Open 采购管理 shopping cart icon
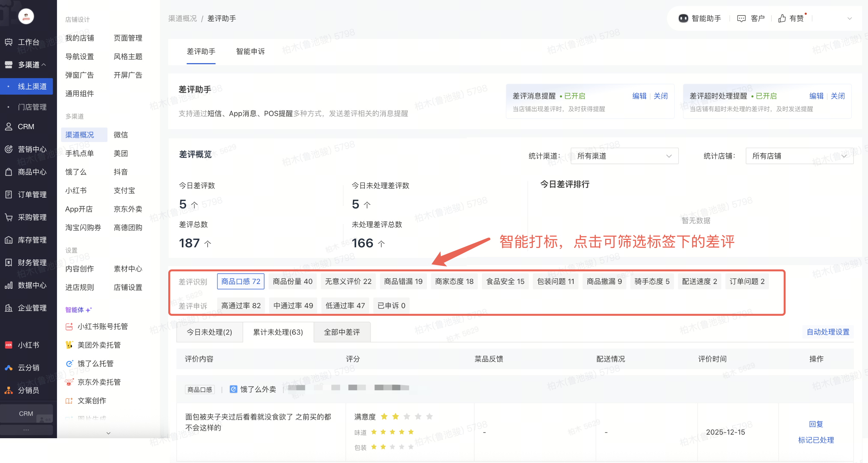The height and width of the screenshot is (463, 868). 9,217
